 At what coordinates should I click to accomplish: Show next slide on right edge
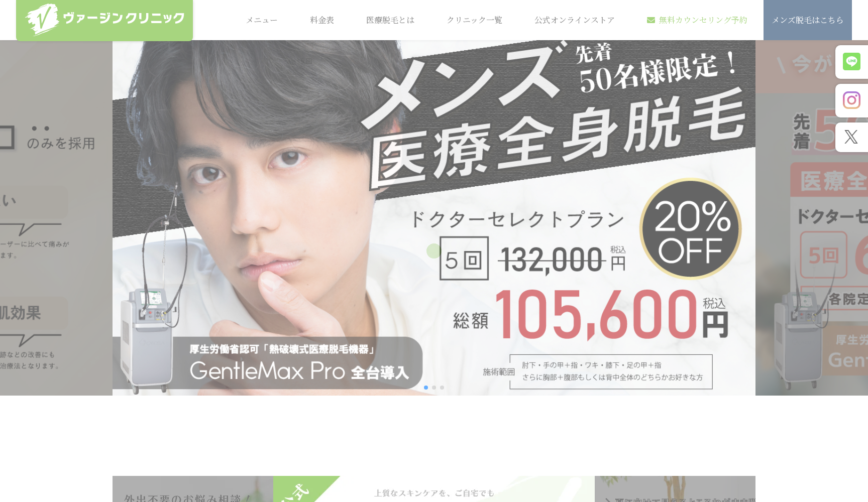(812, 218)
